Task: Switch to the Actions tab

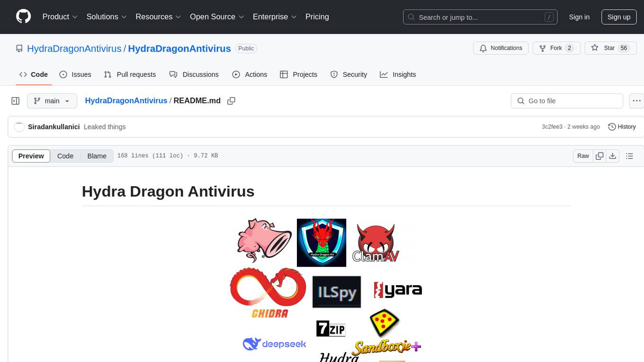Action: point(250,74)
